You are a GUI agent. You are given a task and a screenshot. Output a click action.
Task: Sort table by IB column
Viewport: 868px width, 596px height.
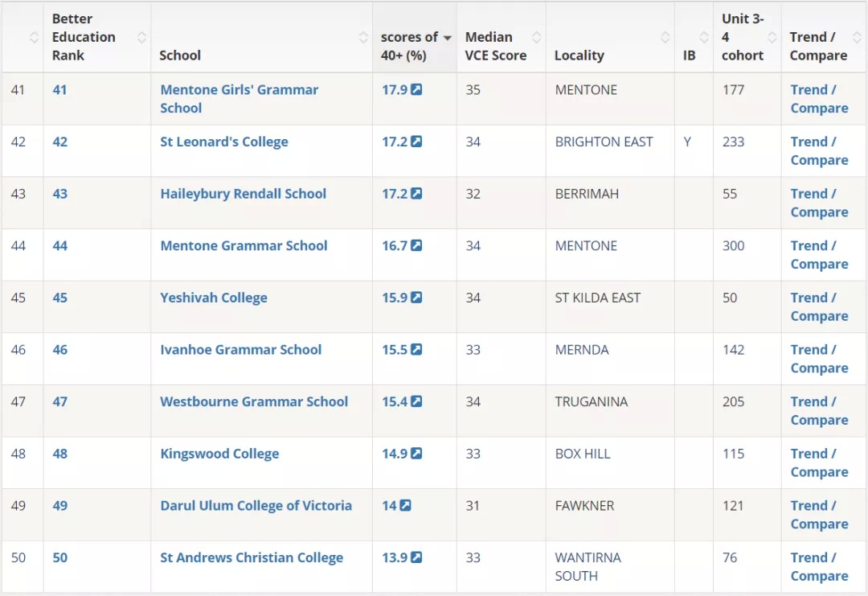[704, 37]
